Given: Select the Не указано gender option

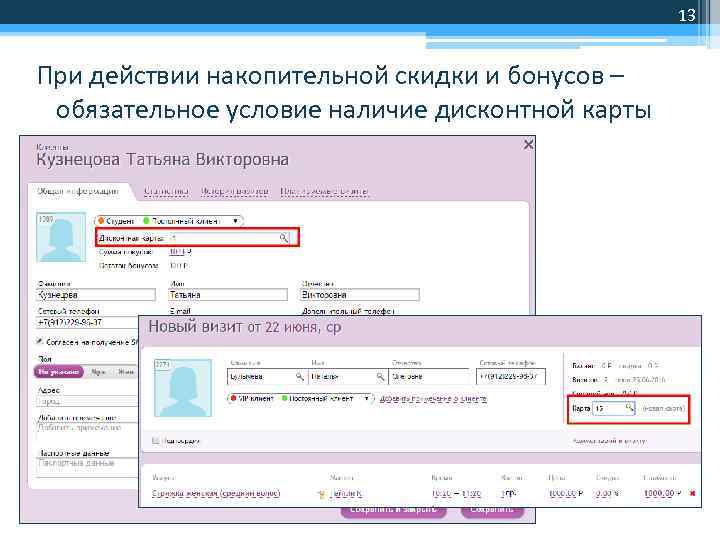Looking at the screenshot, I should pos(58,371).
